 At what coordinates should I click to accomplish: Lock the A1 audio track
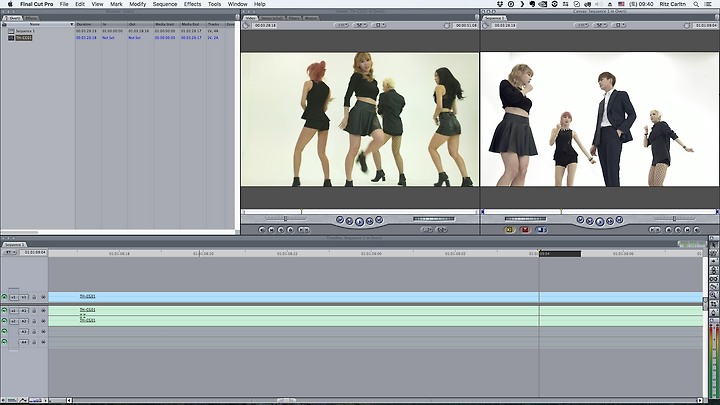(34, 310)
